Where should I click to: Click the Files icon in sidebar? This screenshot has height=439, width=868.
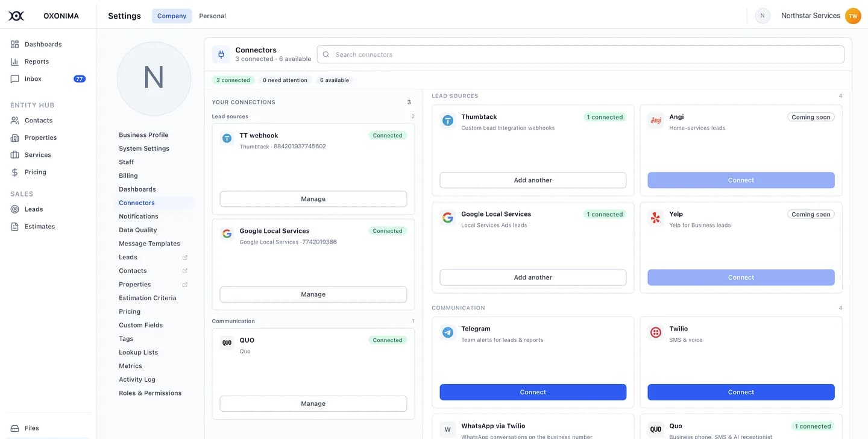tap(14, 428)
